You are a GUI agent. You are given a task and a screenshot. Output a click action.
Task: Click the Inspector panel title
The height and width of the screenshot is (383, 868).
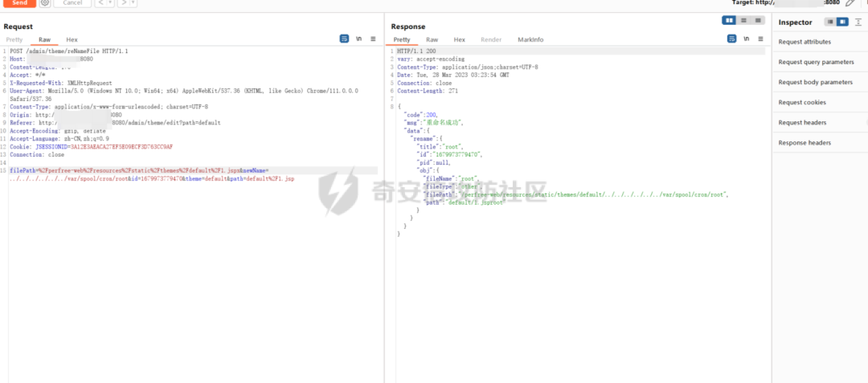(x=795, y=22)
